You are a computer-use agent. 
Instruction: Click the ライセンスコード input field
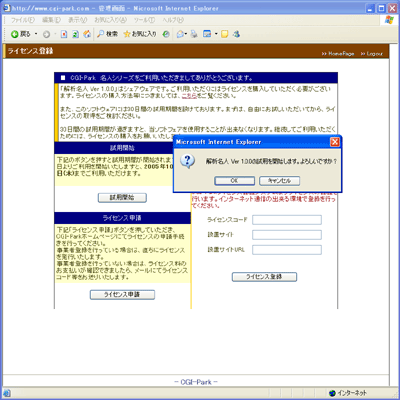click(287, 220)
